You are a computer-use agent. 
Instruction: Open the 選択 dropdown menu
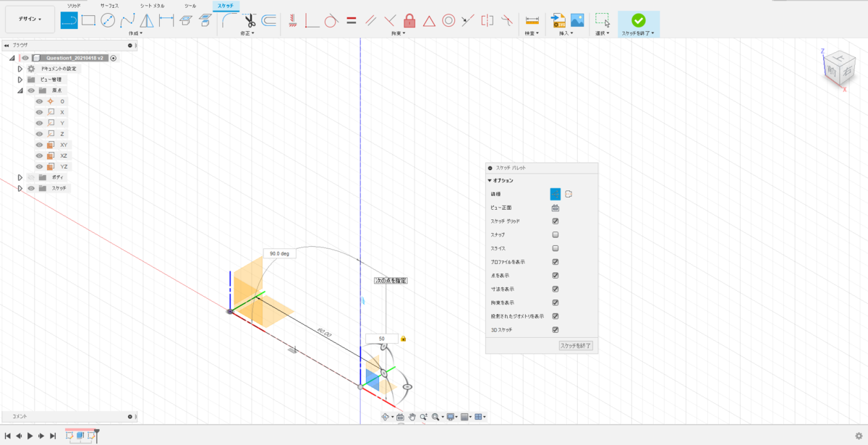click(x=602, y=33)
